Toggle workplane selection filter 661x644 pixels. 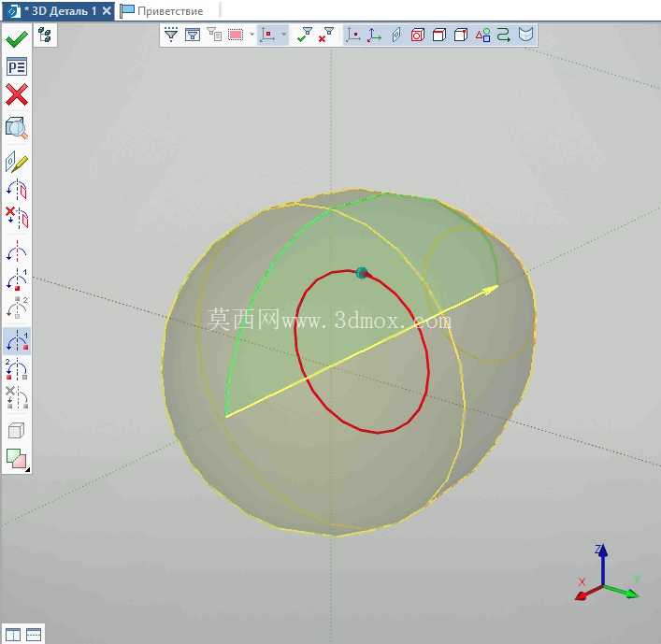pos(395,35)
